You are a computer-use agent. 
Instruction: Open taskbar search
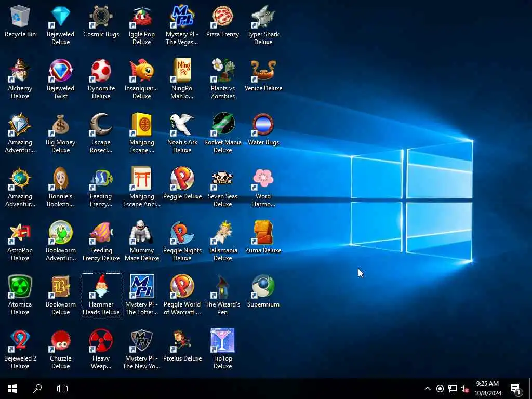pos(37,389)
